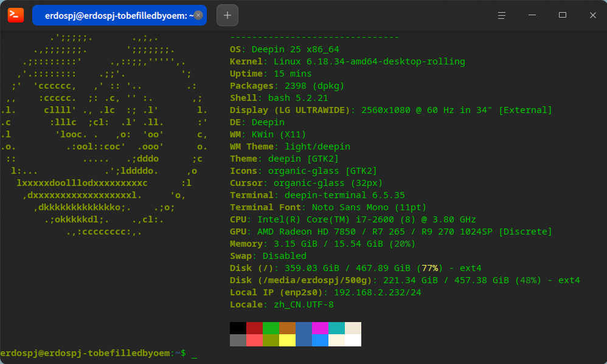Close the erdospj@erdospj-tobefilledbyoem tab
Screen dimensions: 607x364
click(x=198, y=15)
